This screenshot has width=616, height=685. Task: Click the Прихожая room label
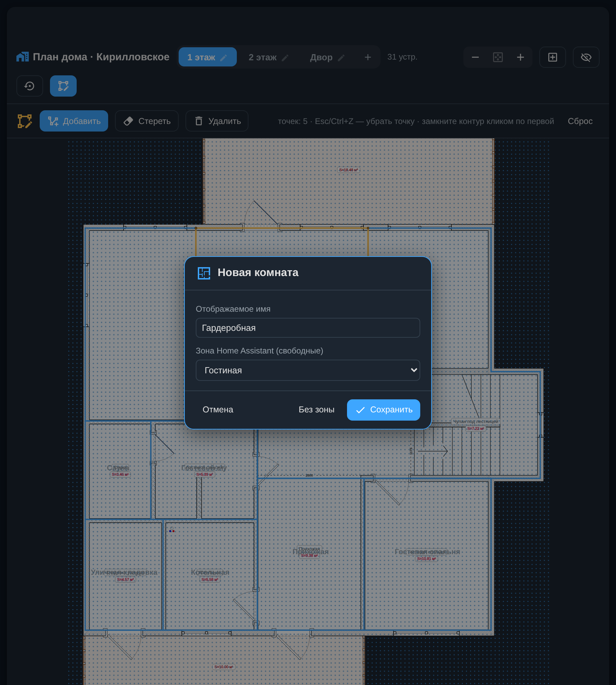310,551
